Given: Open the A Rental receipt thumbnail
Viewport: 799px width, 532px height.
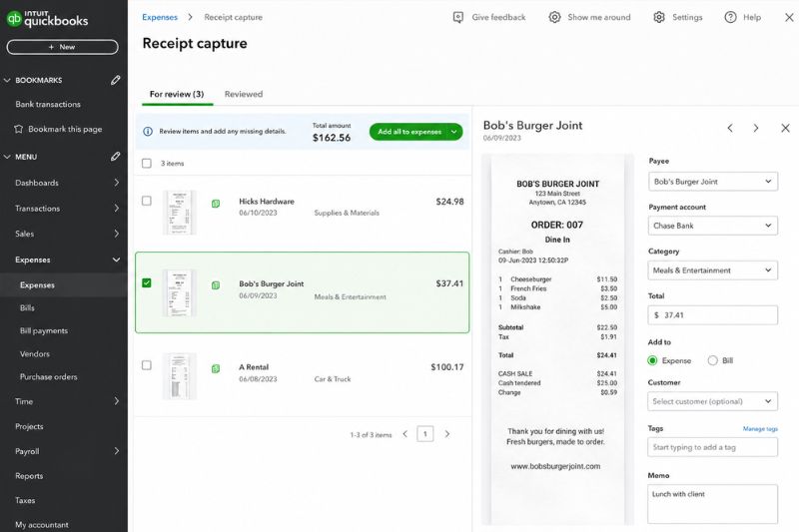Looking at the screenshot, I should [180, 376].
